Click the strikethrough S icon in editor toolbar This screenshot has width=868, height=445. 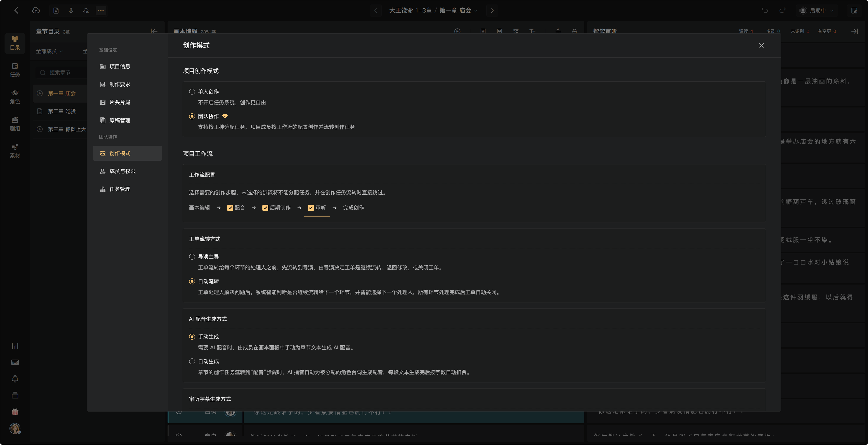point(575,31)
